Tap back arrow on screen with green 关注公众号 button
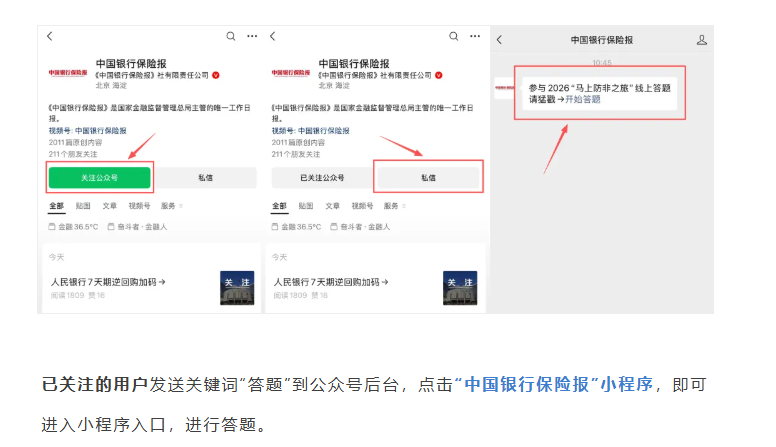 [49, 36]
